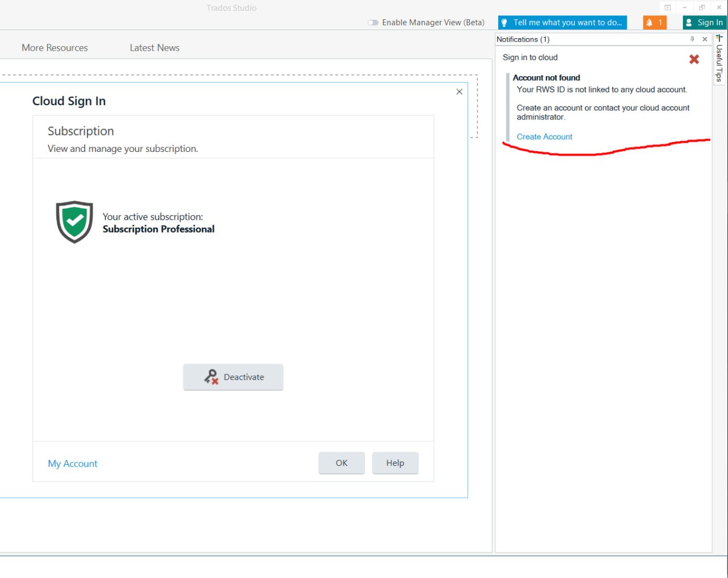This screenshot has width=728, height=578.
Task: Pin the Notifications panel open
Action: tap(692, 39)
